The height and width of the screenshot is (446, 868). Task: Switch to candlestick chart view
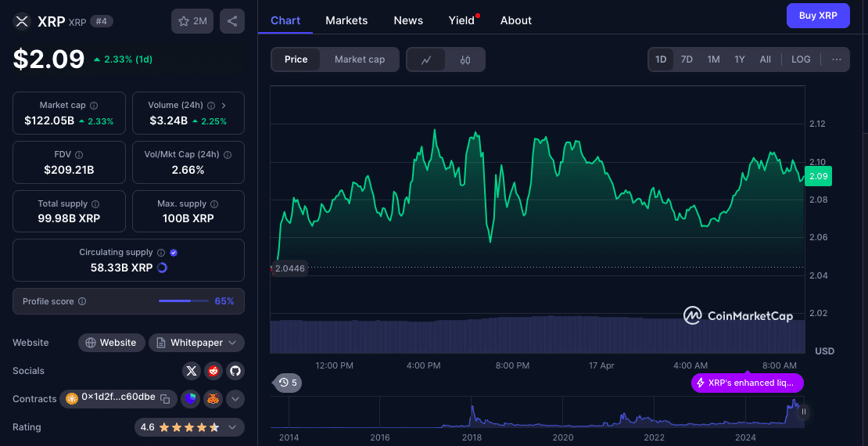pyautogui.click(x=465, y=59)
